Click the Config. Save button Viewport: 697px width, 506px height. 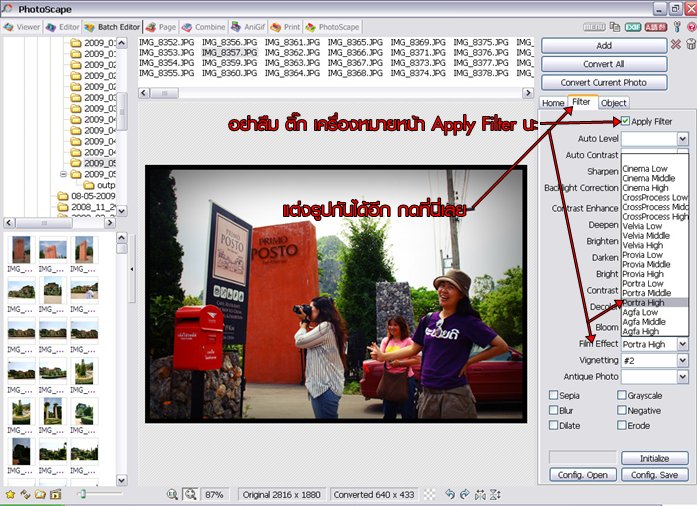(x=654, y=474)
